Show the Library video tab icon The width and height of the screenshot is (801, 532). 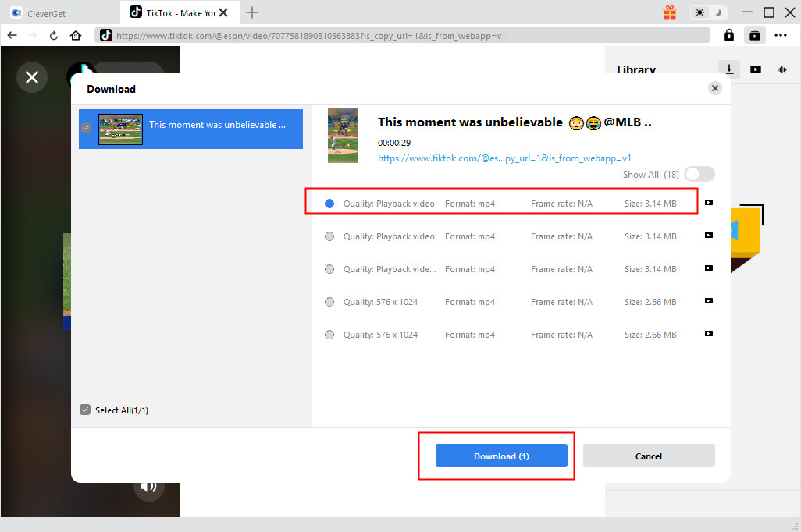[755, 69]
